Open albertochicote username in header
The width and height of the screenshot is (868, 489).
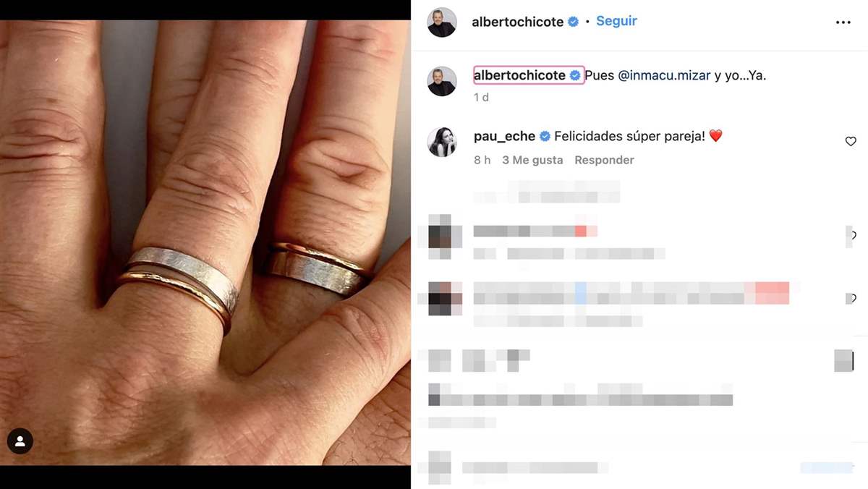click(x=517, y=22)
